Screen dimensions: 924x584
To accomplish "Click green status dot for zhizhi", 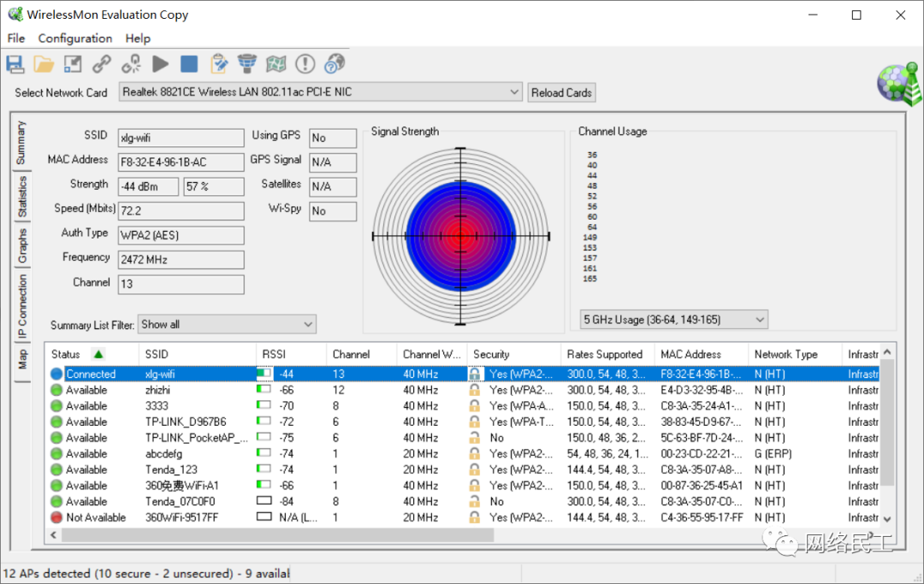I will (56, 390).
